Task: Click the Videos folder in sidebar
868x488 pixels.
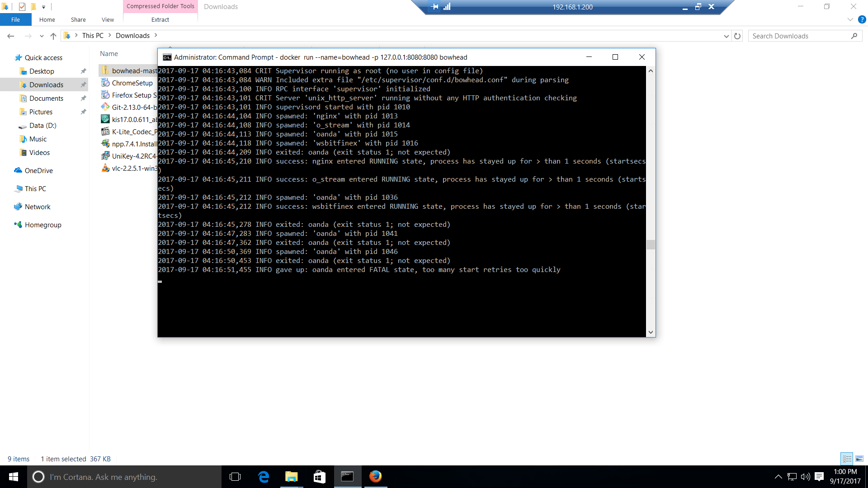Action: (x=39, y=153)
